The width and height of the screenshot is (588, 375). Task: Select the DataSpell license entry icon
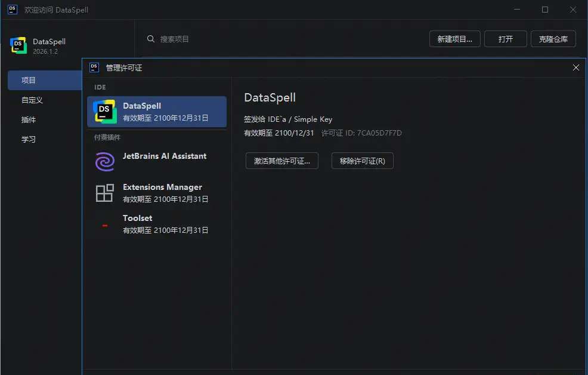pos(104,112)
